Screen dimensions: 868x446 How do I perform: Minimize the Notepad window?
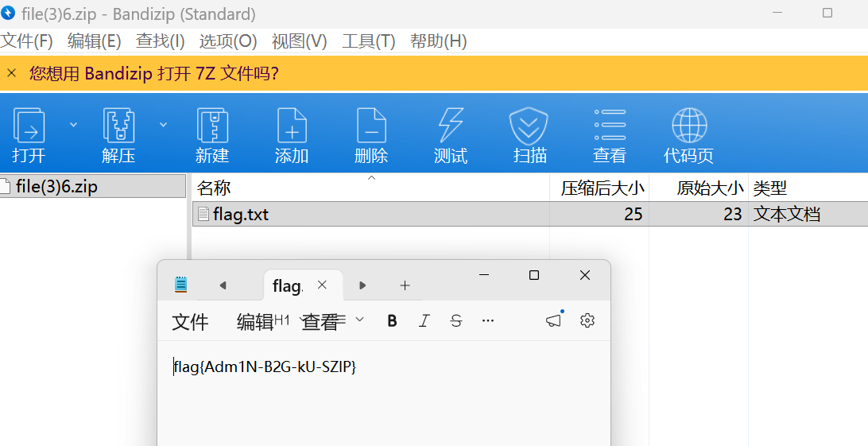tap(484, 275)
